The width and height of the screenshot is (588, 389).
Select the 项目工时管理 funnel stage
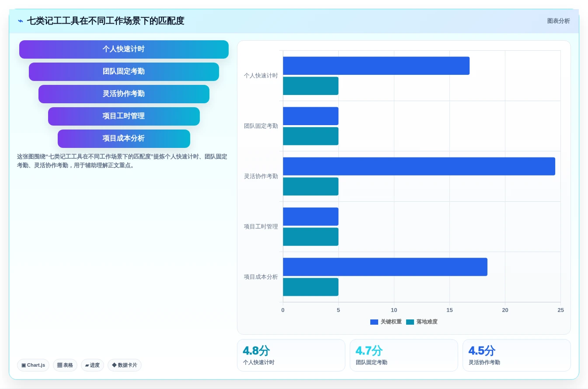(x=124, y=116)
